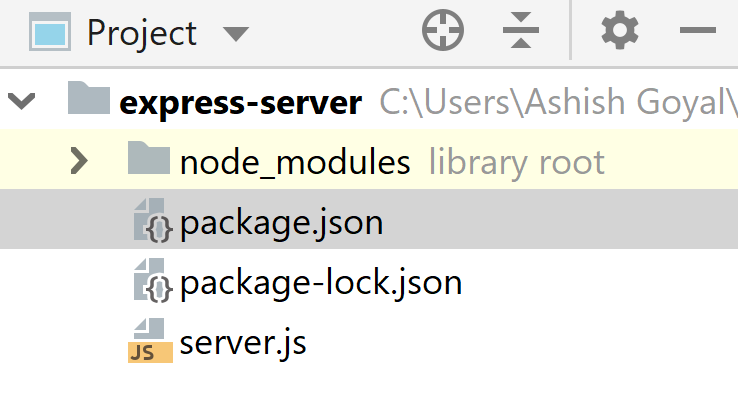Image resolution: width=738 pixels, height=404 pixels.
Task: Collapse the express-server root chevron
Action: click(22, 100)
